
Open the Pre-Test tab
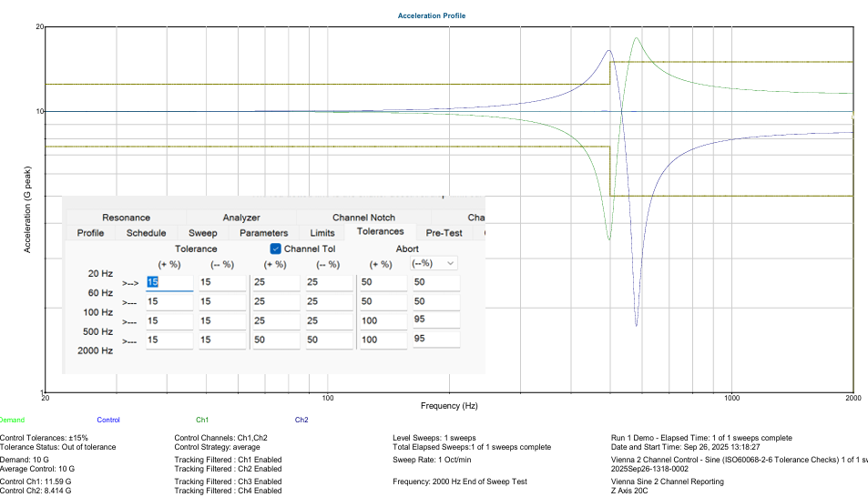(x=444, y=233)
